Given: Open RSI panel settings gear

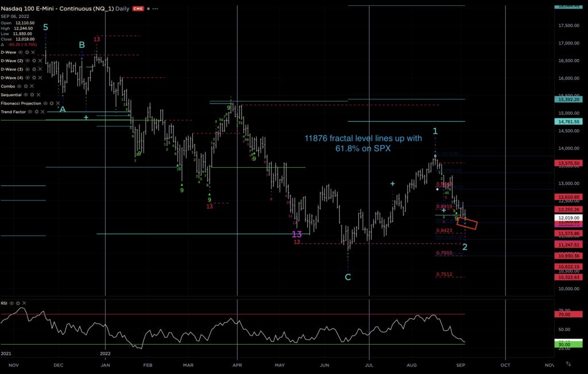Looking at the screenshot, I should click(18, 303).
